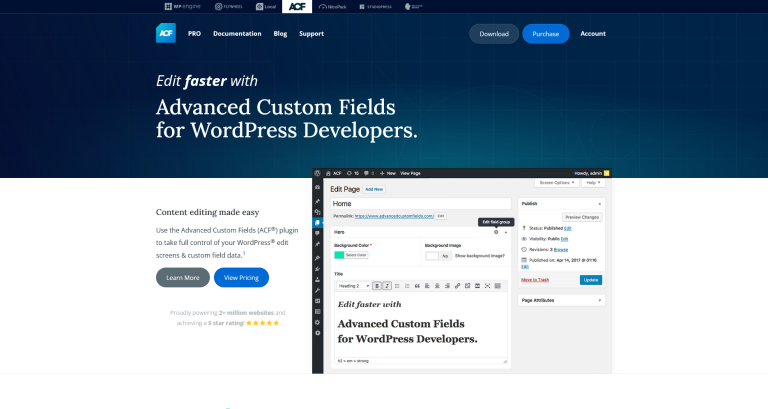Open the Appearance brush icon in sidebar

(317, 258)
